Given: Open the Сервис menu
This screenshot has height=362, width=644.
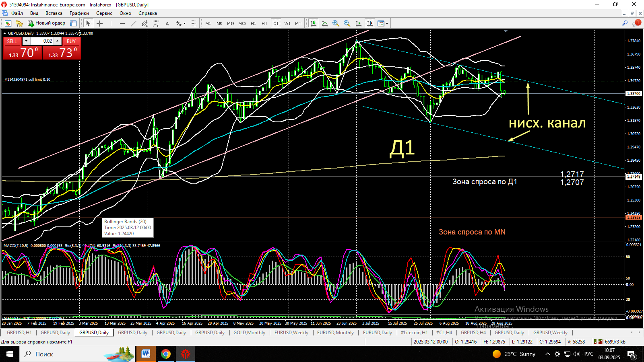Looking at the screenshot, I should (x=104, y=13).
